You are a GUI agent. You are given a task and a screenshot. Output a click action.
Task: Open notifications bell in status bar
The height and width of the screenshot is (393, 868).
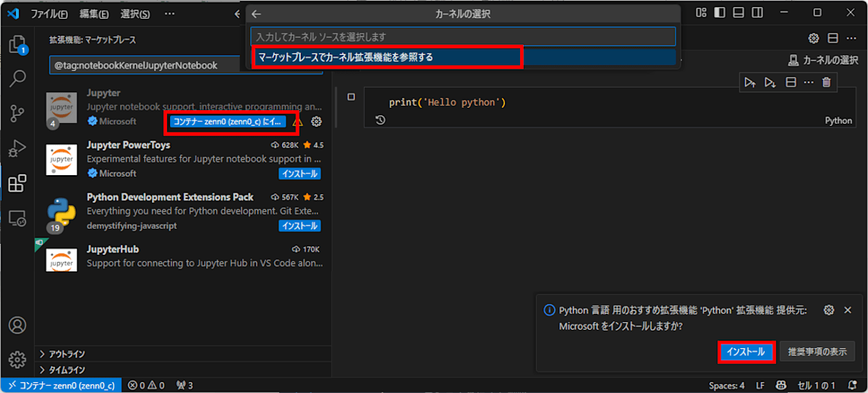click(853, 386)
